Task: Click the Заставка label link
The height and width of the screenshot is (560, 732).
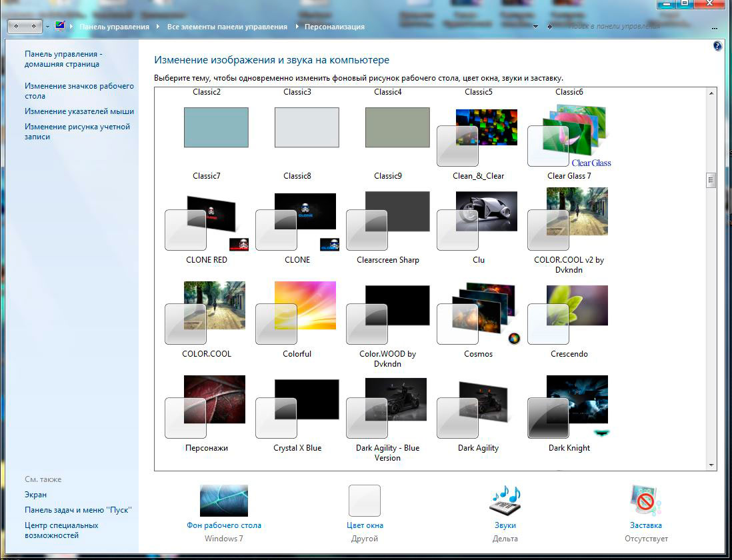Action: click(x=645, y=525)
